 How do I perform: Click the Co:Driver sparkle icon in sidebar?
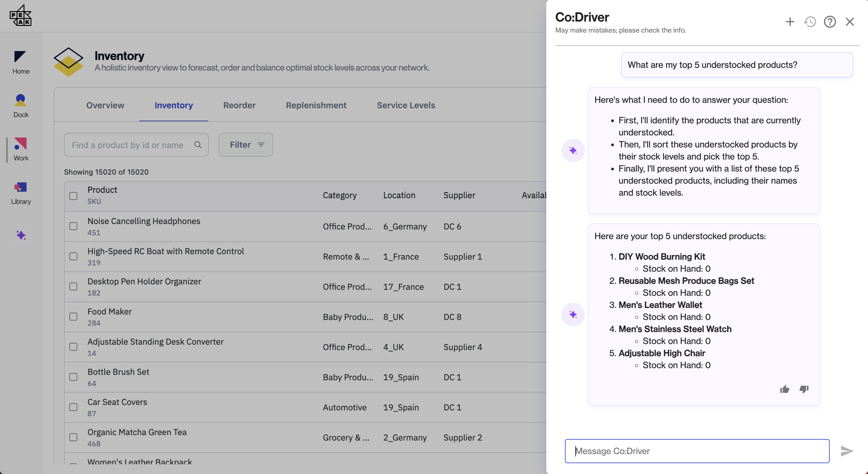(21, 235)
